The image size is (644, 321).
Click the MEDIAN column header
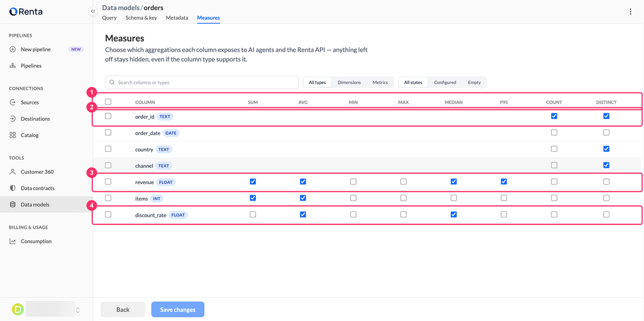point(454,102)
